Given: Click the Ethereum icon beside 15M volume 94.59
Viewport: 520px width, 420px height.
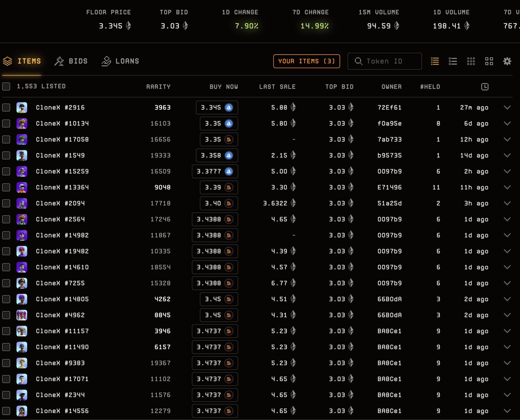Looking at the screenshot, I should 396,26.
